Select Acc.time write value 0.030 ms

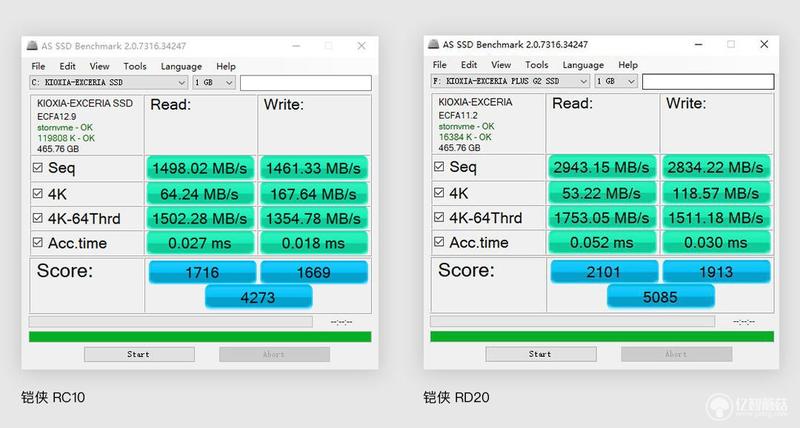tap(716, 242)
